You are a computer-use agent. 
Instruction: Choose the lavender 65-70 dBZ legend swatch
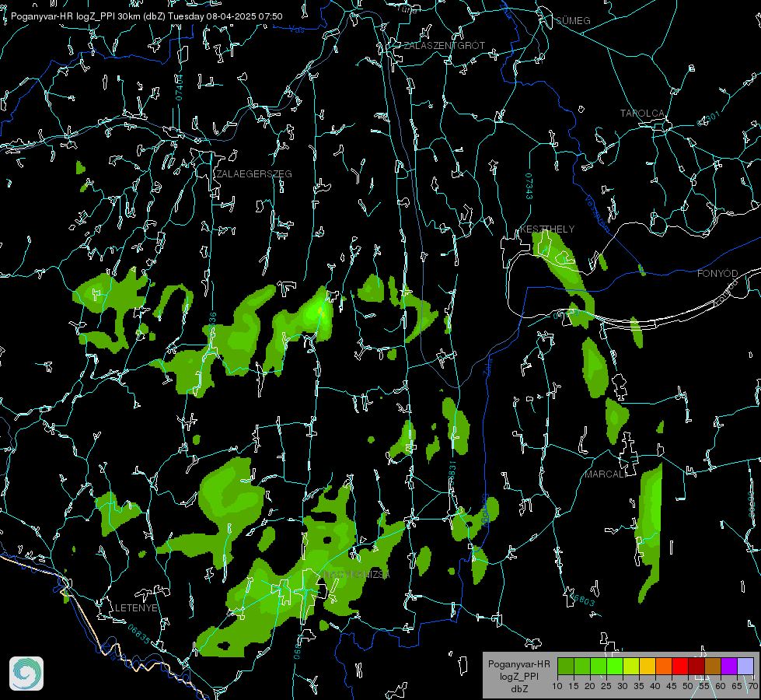pyautogui.click(x=745, y=666)
